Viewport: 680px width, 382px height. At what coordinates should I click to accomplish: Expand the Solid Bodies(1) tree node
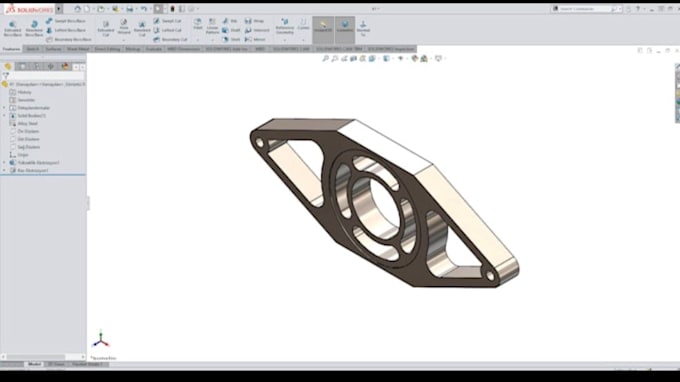point(4,116)
